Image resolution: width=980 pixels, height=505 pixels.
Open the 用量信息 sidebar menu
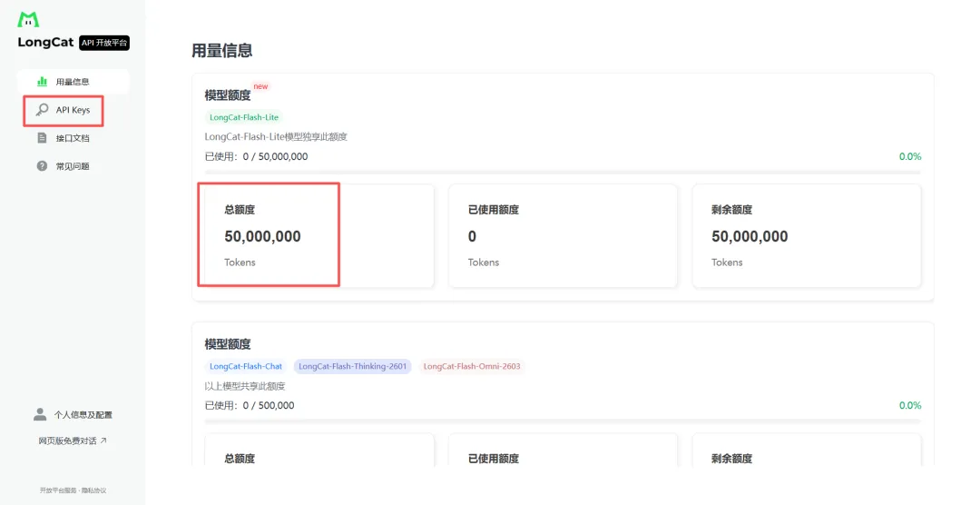point(73,82)
